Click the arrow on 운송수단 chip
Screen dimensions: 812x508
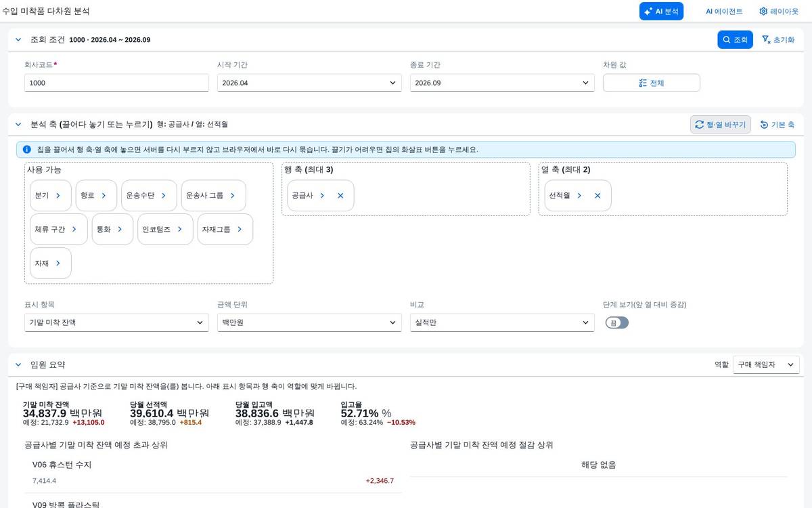pyautogui.click(x=163, y=195)
